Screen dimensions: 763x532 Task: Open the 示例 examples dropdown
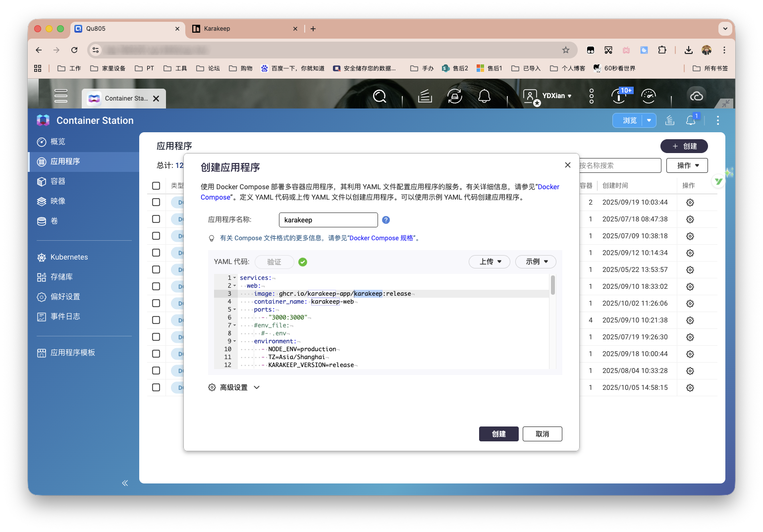[x=536, y=262]
